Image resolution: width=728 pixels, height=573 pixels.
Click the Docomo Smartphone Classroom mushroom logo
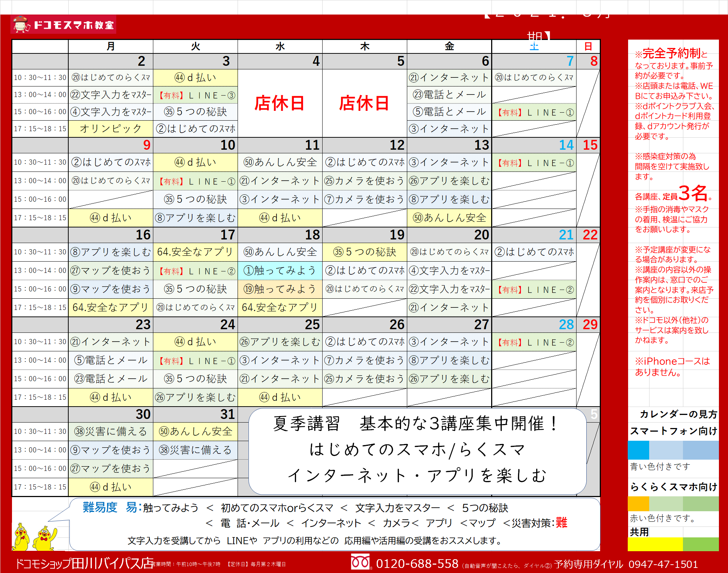pos(21,24)
